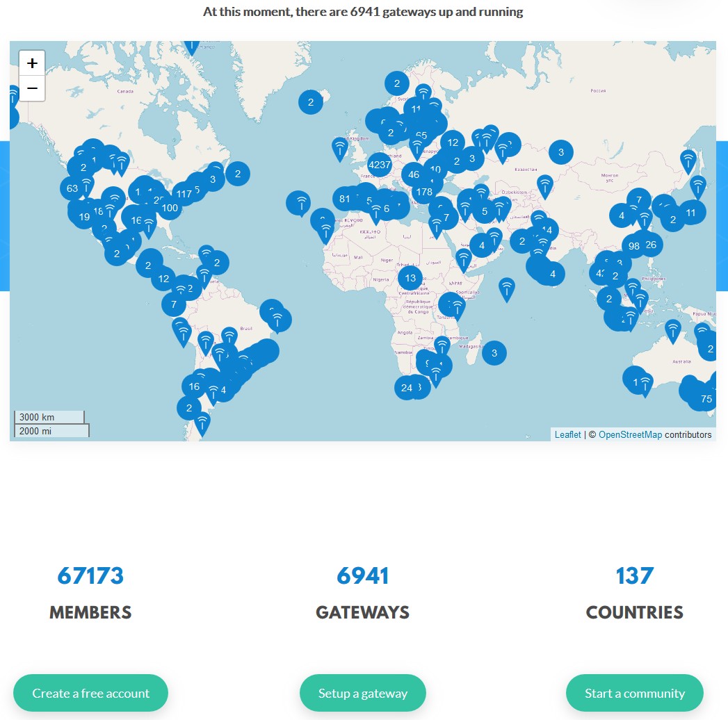The height and width of the screenshot is (720, 728).
Task: Click the cluster labeled 63
Action: point(72,188)
